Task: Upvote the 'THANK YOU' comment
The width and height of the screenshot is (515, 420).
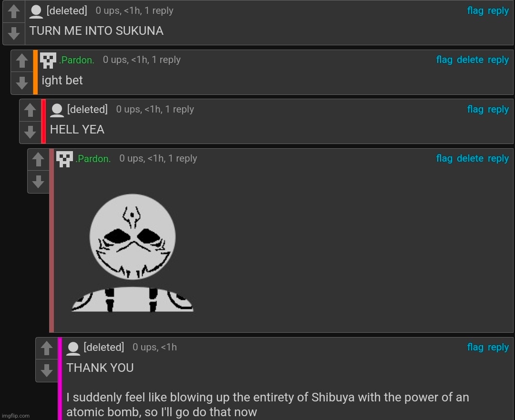Action: pyautogui.click(x=47, y=348)
